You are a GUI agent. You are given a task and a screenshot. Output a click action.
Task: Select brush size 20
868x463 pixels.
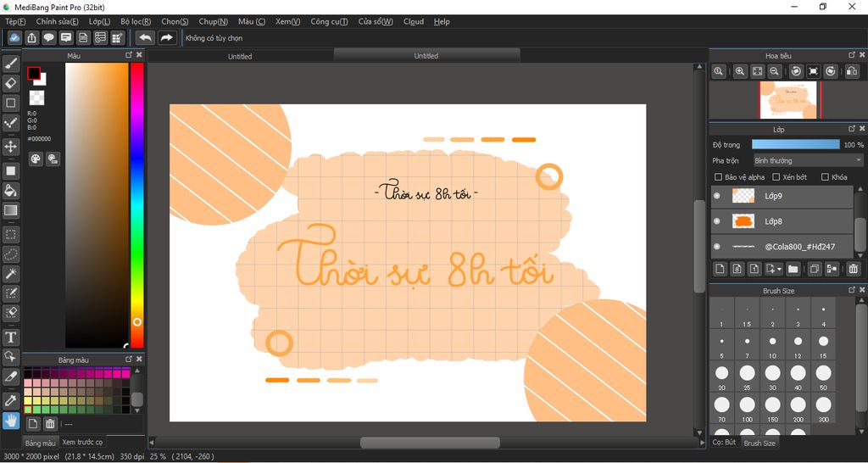click(x=722, y=376)
